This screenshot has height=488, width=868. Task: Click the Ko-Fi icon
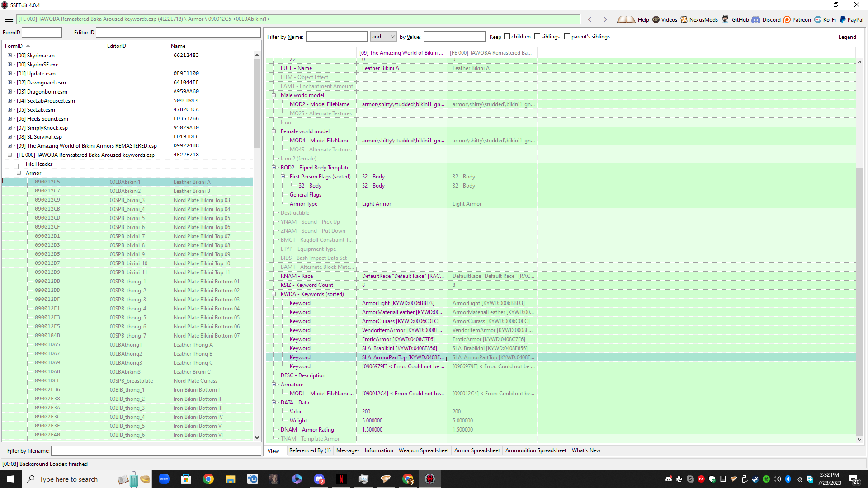pos(818,19)
